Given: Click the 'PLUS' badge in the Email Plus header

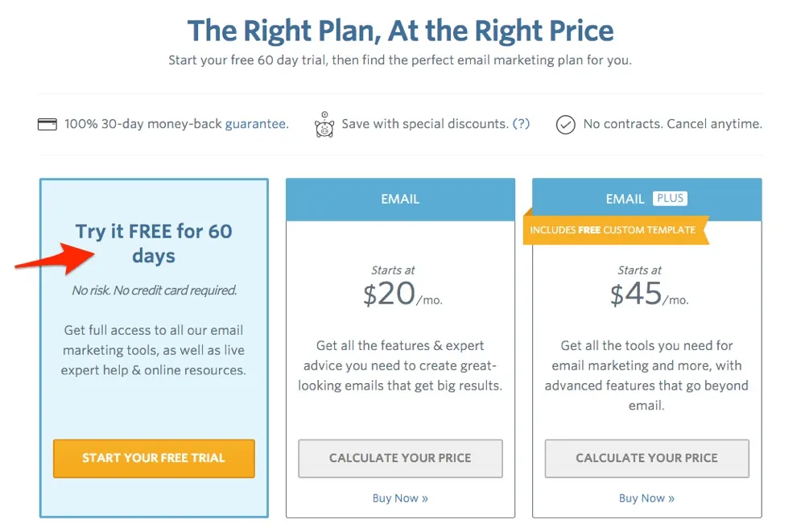Looking at the screenshot, I should pyautogui.click(x=671, y=198).
